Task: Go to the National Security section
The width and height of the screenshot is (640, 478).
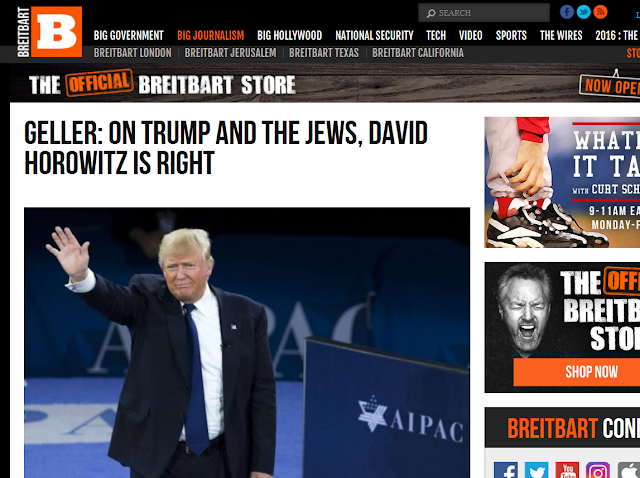Action: pos(374,36)
